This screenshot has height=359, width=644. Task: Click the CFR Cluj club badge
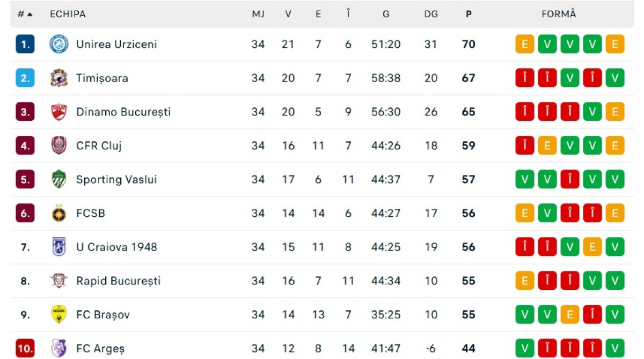58,145
